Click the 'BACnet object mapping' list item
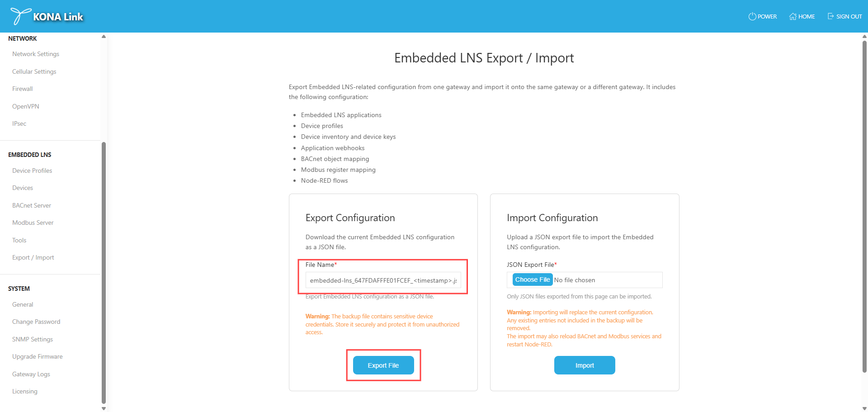 click(335, 159)
